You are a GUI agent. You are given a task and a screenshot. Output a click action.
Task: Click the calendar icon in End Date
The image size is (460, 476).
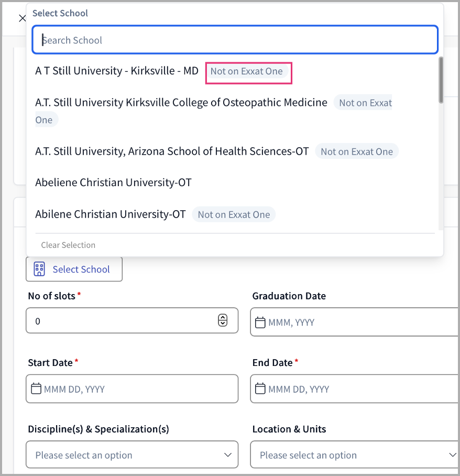[260, 389]
